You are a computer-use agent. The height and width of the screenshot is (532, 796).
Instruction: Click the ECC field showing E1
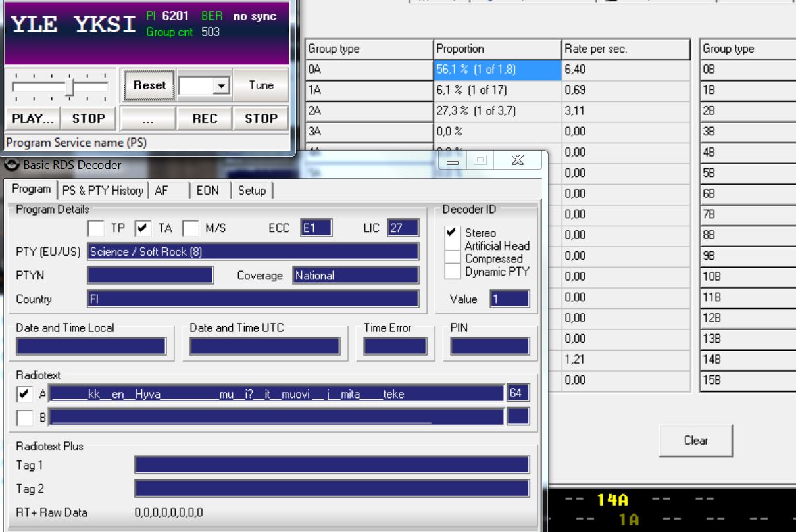click(316, 228)
